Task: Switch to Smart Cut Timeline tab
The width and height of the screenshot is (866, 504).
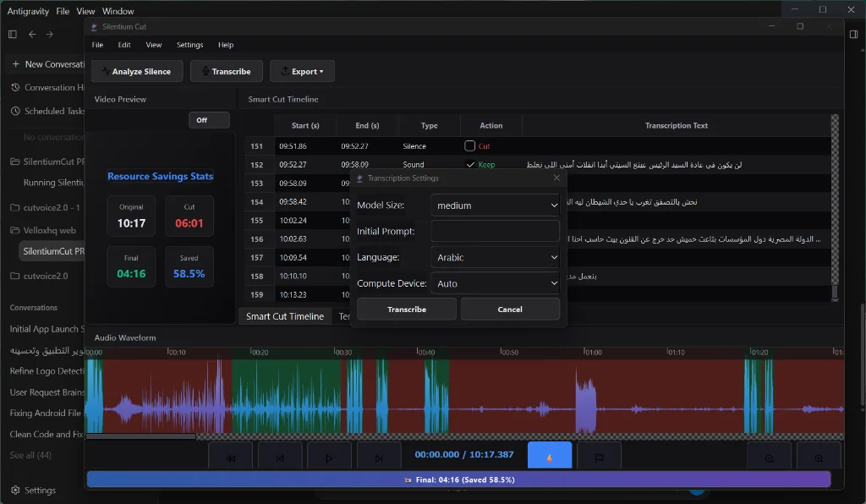Action: point(284,316)
